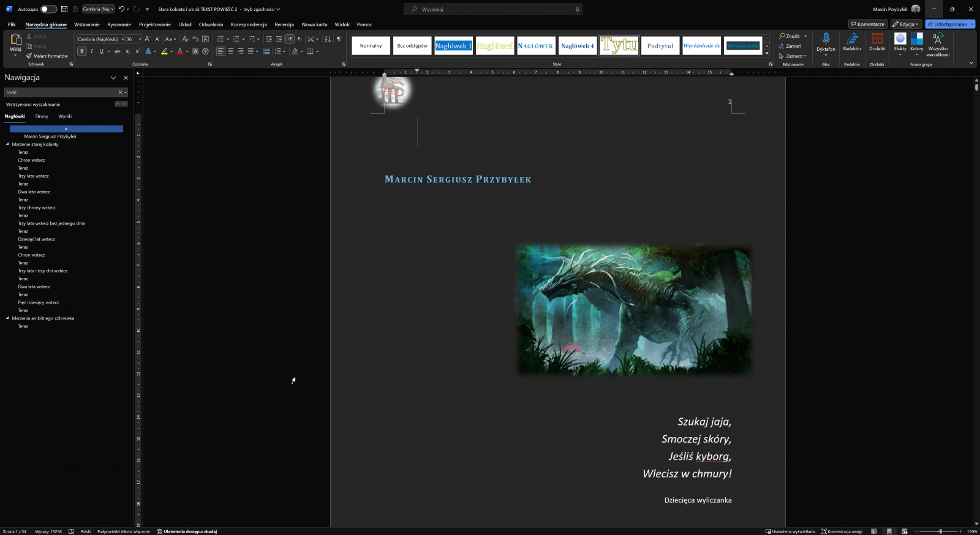The image size is (980, 535).
Task: Center-align text using alignment icon
Action: tap(230, 51)
